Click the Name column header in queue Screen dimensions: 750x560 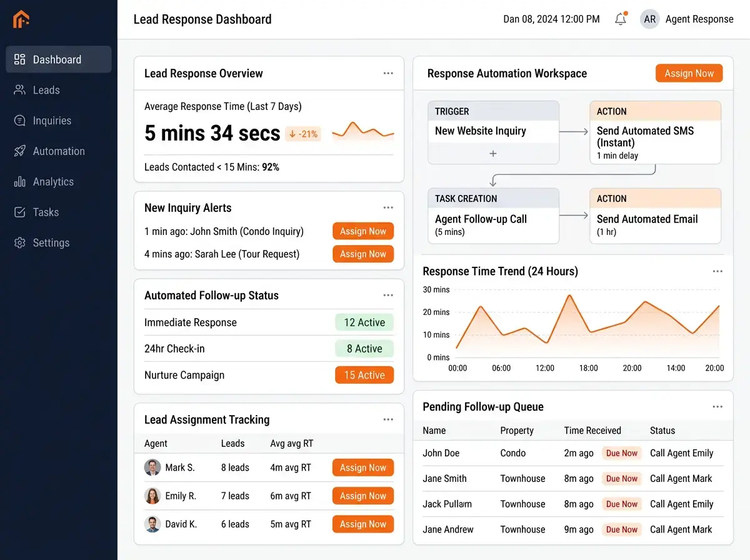[434, 431]
